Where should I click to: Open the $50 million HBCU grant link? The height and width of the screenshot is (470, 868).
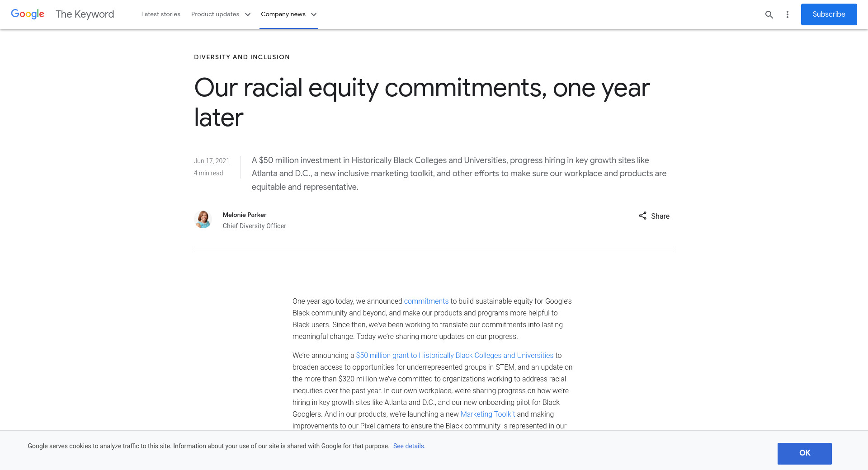pyautogui.click(x=454, y=356)
